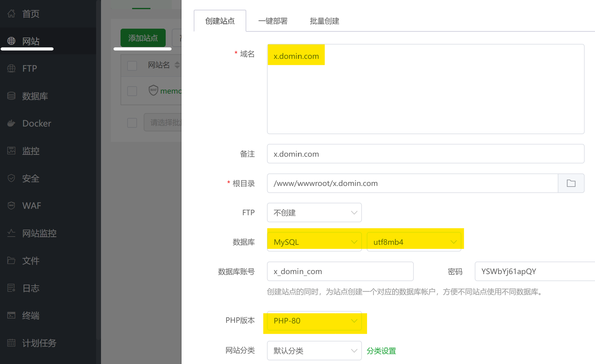
Task: Click the WAF shield icon in site row
Action: coord(153,90)
